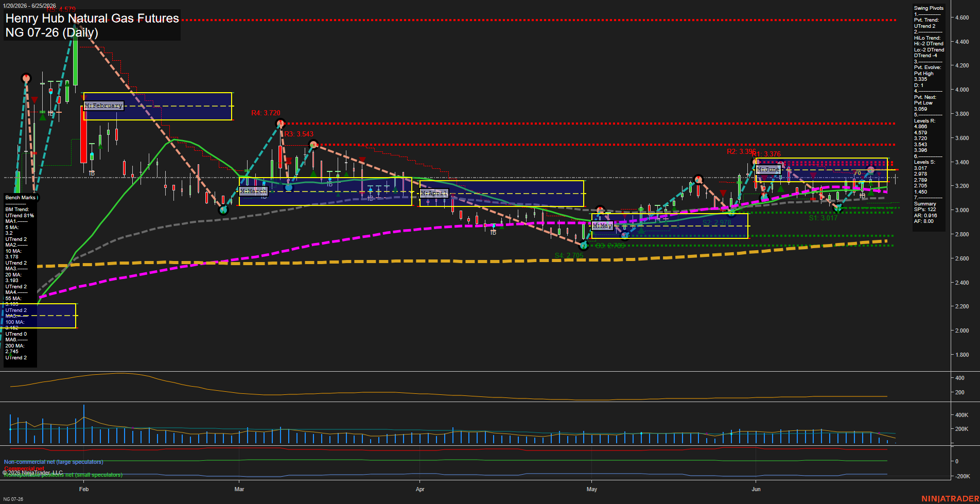The height and width of the screenshot is (504, 980).
Task: Click the NG 07-26 (Daily) subtitle
Action: click(52, 32)
